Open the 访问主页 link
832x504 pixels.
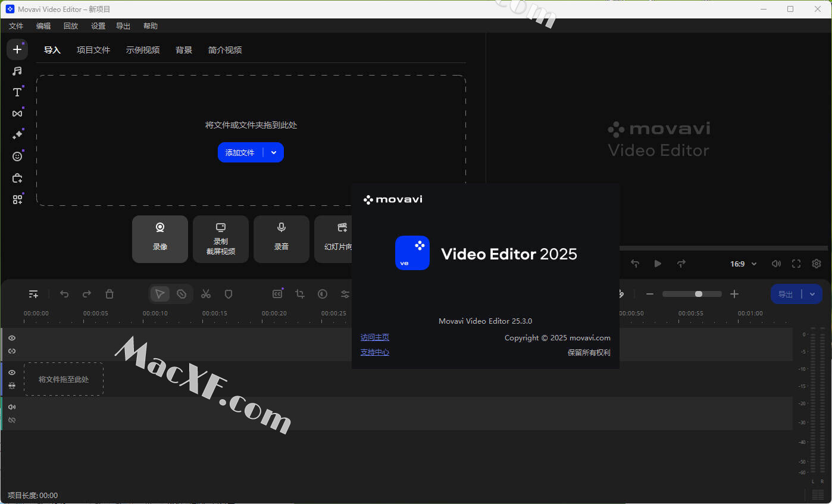(375, 337)
